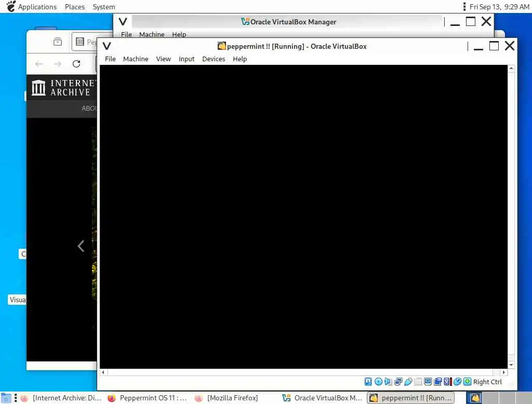
Task: Click the recording indicator icon
Action: point(437,382)
